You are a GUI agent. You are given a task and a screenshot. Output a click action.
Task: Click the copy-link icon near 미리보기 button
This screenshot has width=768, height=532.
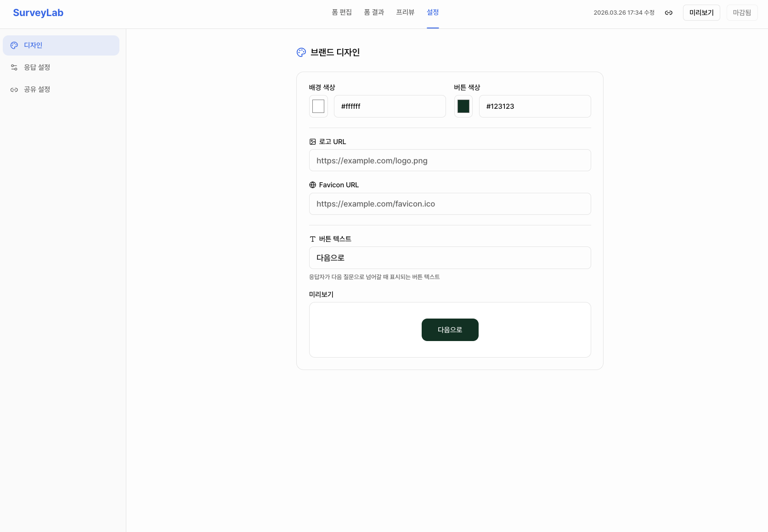669,13
